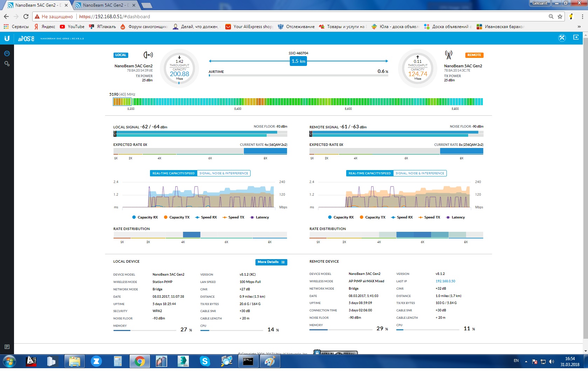The image size is (588, 371).
Task: Toggle remote chart Latency legend
Action: click(456, 217)
